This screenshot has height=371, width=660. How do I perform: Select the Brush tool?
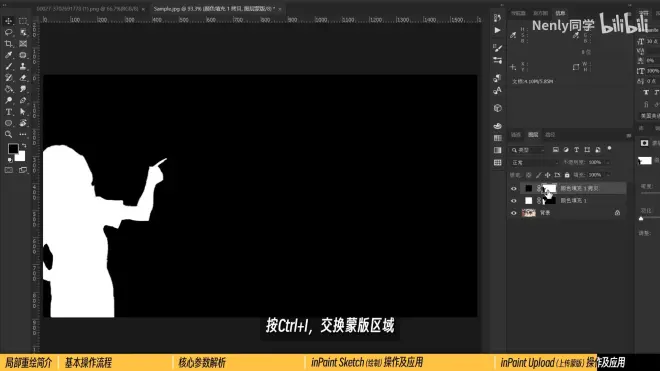click(x=8, y=67)
